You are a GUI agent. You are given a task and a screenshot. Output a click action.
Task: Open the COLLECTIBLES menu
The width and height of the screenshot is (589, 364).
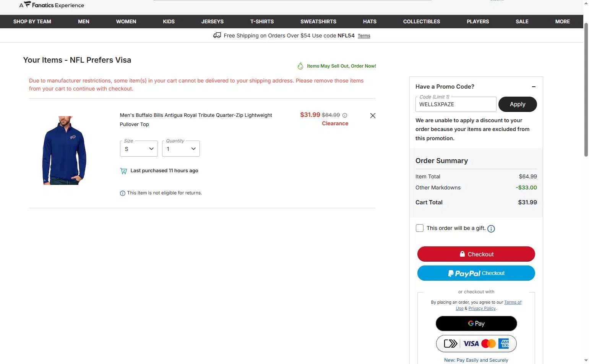click(422, 21)
